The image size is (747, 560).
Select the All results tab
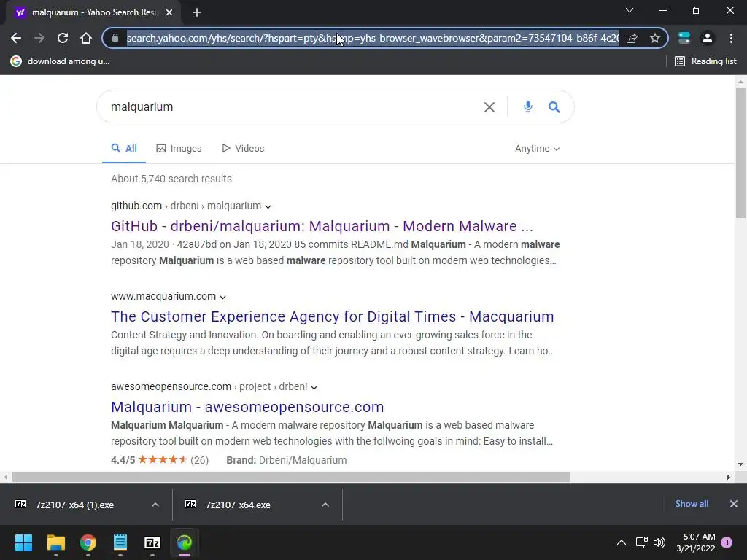point(124,149)
